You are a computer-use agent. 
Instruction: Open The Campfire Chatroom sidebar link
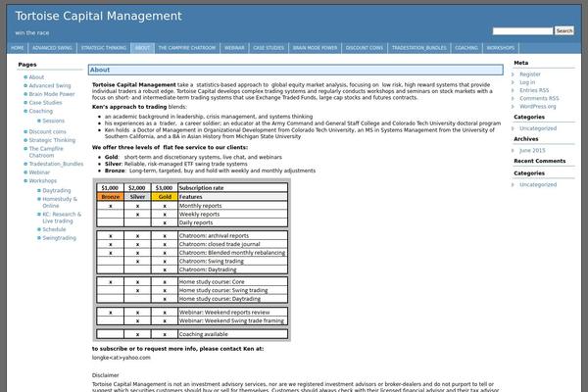(x=46, y=152)
